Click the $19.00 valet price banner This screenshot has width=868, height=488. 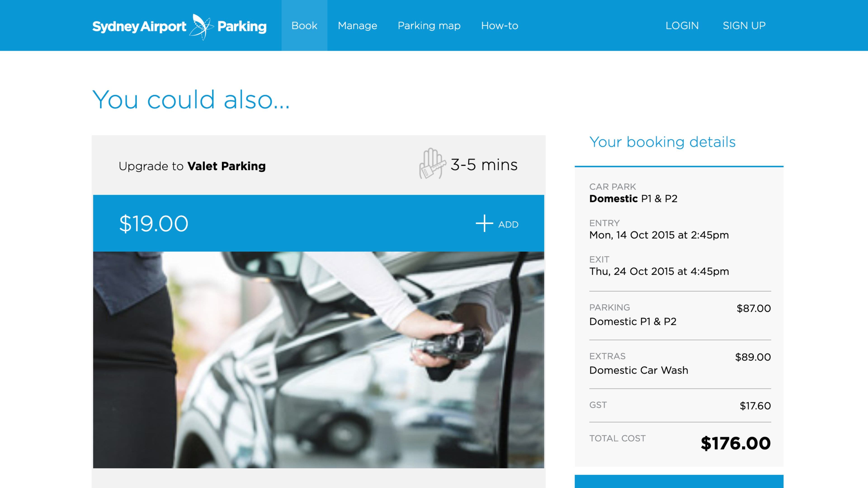point(154,224)
